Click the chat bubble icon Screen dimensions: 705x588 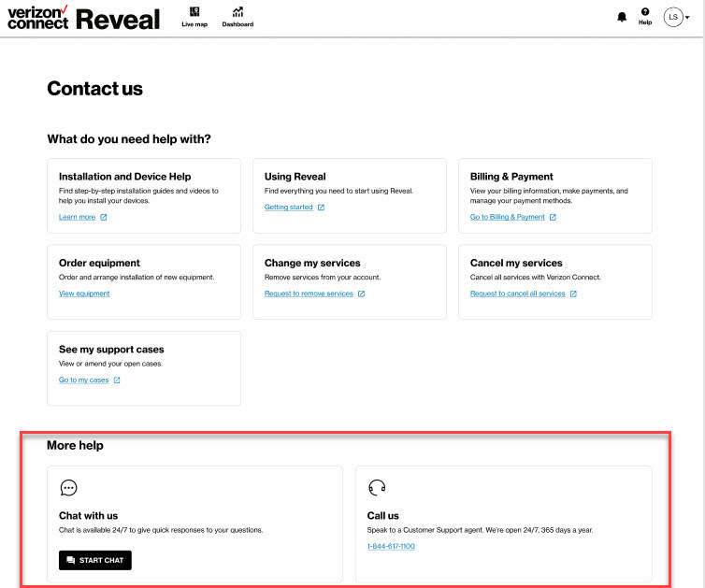click(68, 488)
